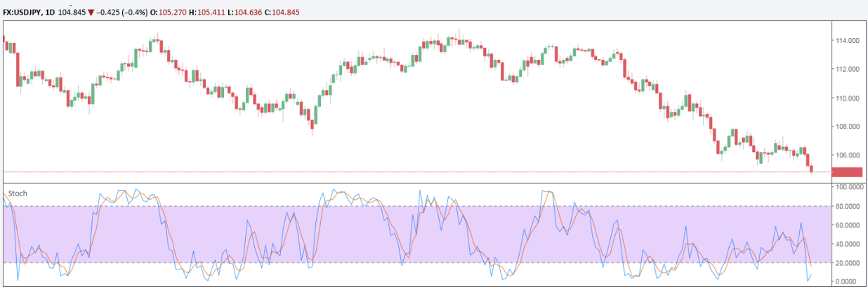
Task: Click the red current price marker on axis
Action: pos(847,172)
